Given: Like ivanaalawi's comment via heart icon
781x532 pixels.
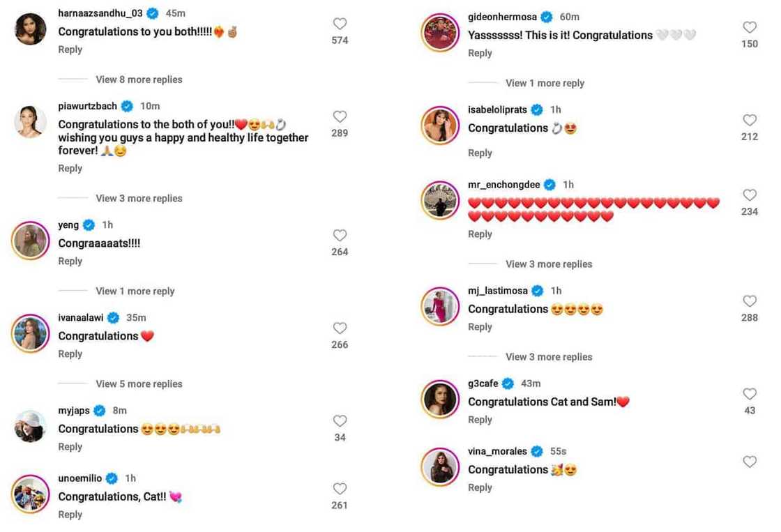Looking at the screenshot, I should click(340, 328).
